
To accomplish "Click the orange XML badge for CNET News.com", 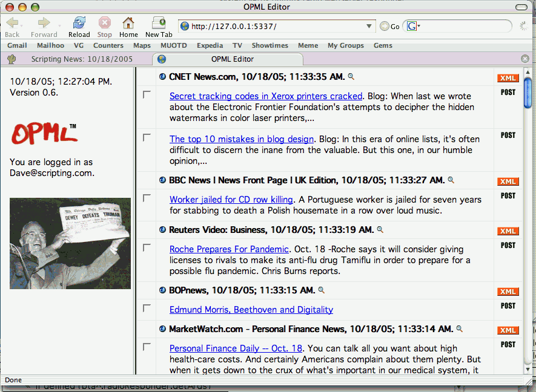I will pos(508,78).
